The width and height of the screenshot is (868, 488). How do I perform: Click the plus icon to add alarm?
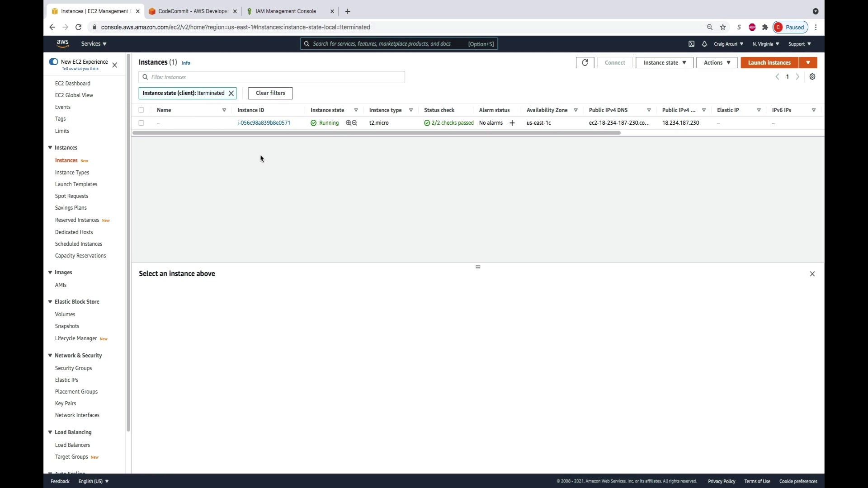tap(512, 123)
